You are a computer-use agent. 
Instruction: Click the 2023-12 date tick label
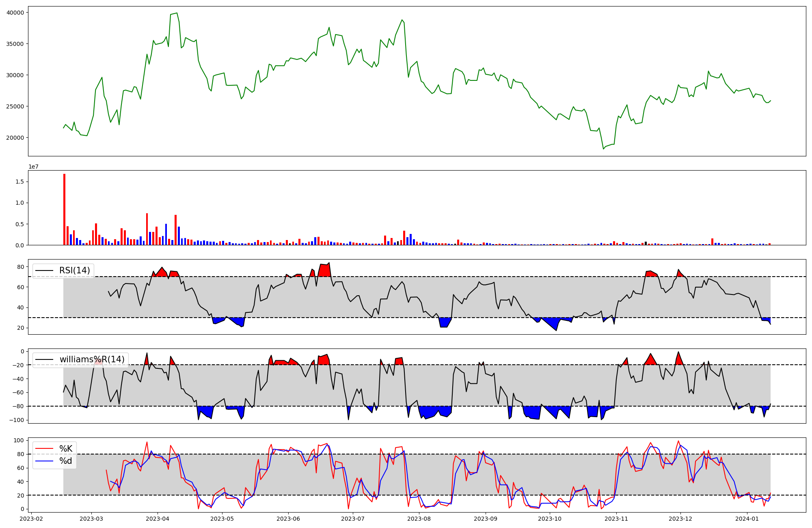coord(680,519)
